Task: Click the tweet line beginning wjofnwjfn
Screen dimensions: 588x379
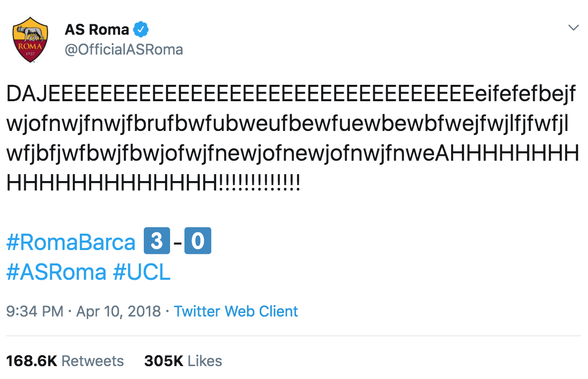Action: point(288,124)
